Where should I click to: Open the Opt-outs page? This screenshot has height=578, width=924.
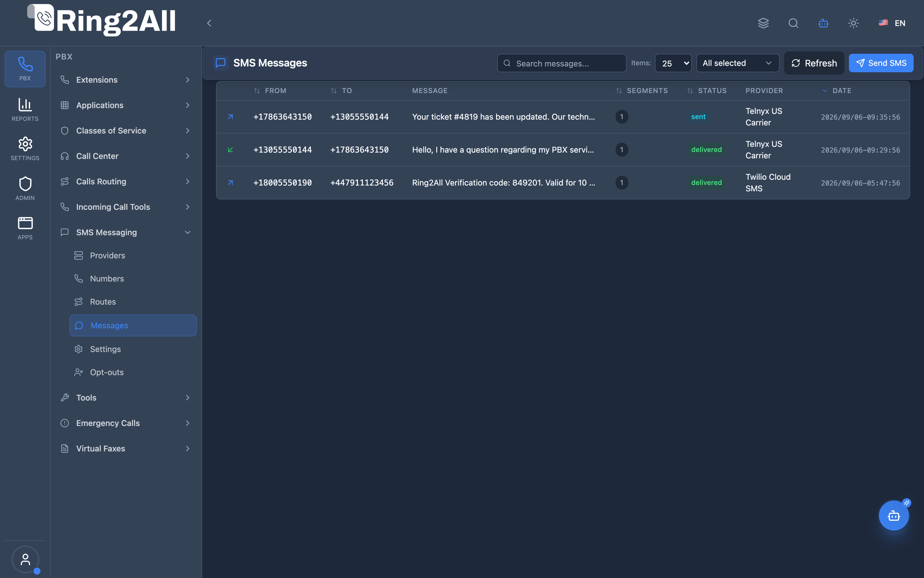point(133,372)
